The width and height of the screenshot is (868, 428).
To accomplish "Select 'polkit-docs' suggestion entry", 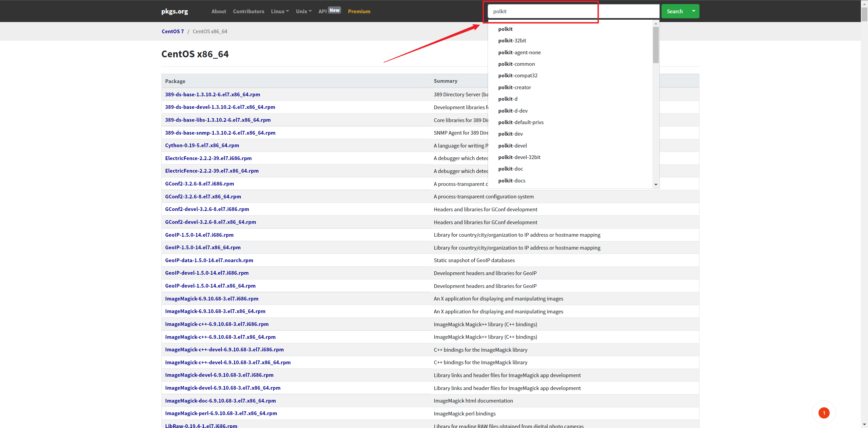I will 512,180.
